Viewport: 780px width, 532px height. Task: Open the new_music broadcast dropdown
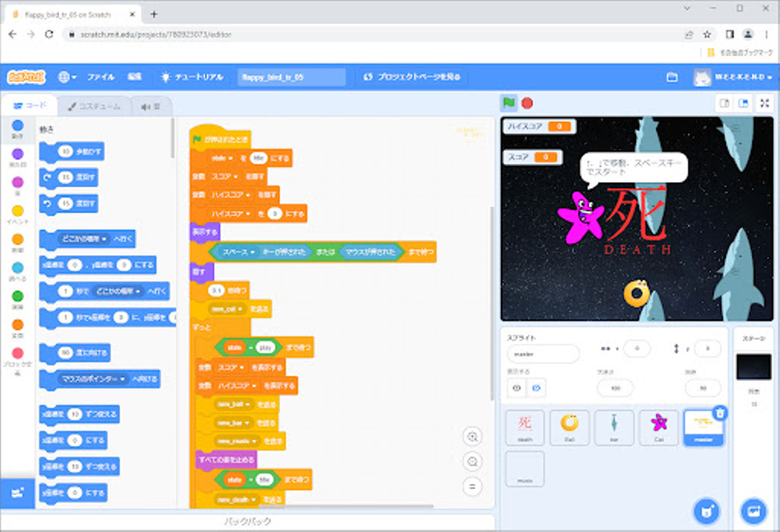click(x=237, y=441)
